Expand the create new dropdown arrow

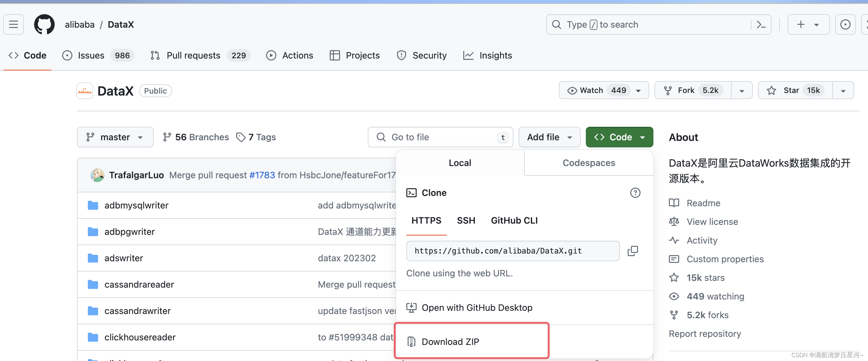click(x=817, y=24)
